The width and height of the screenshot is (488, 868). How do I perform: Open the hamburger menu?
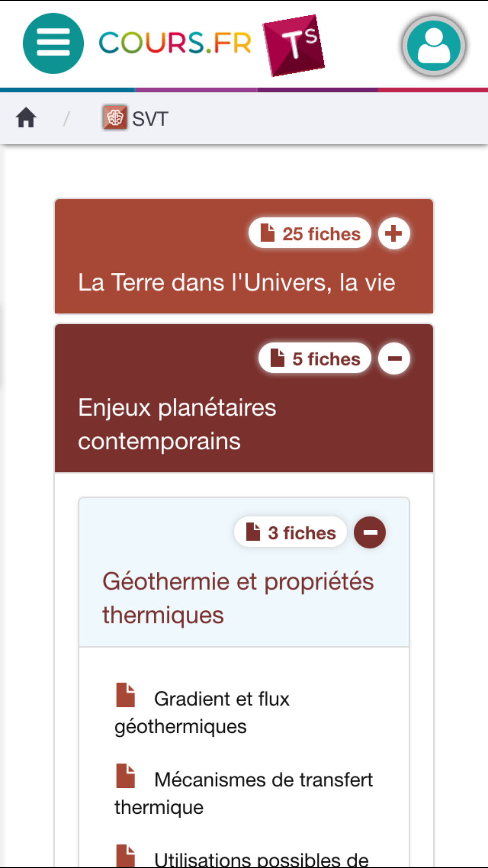[53, 44]
